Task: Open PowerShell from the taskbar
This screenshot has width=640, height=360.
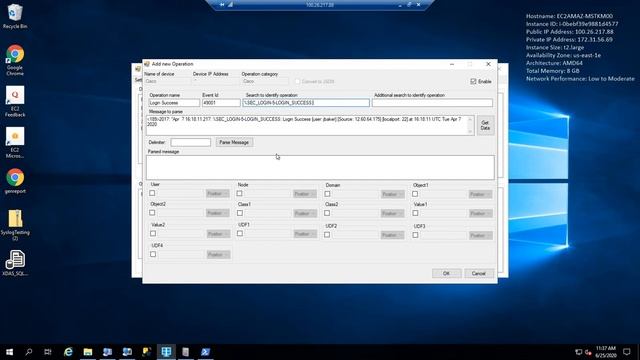Action: point(205,352)
